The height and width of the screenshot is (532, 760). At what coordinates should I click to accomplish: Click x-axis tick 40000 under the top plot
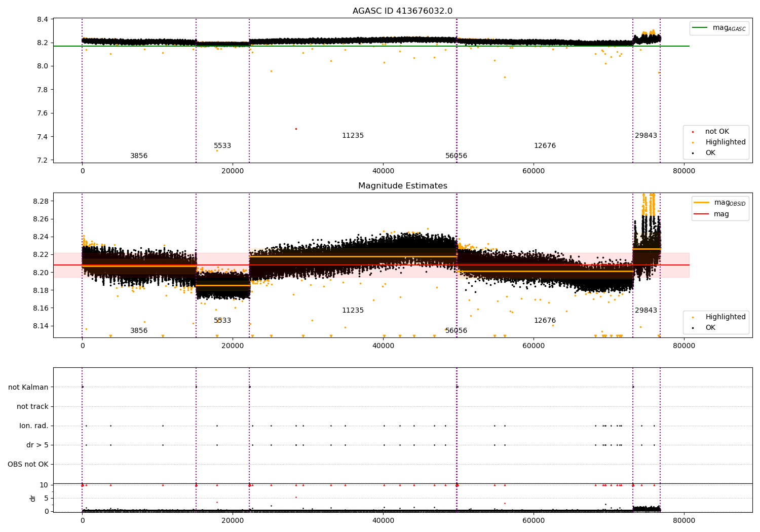click(383, 171)
